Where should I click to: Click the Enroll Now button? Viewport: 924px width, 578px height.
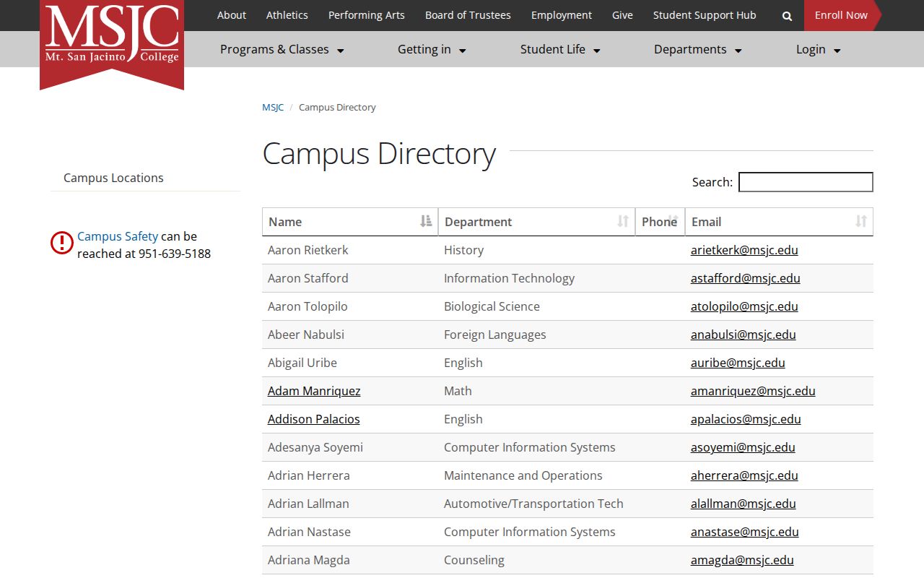coord(841,15)
